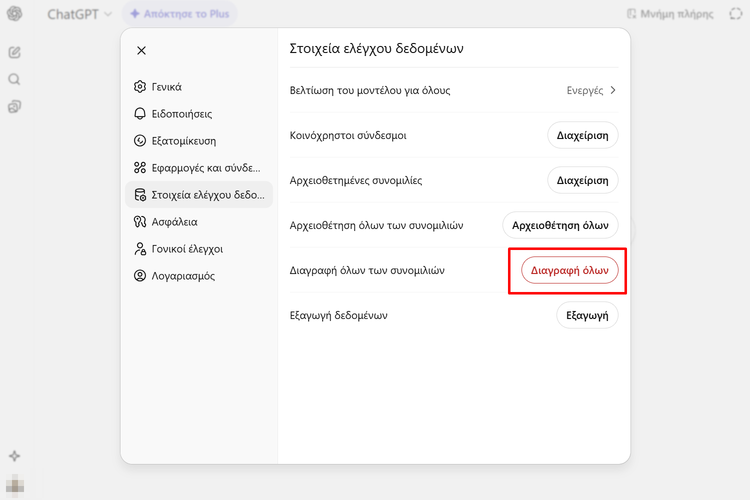
Task: Click Διαχείριση for Κοινόχρηστοι σύνδεσμοι
Action: (x=582, y=135)
